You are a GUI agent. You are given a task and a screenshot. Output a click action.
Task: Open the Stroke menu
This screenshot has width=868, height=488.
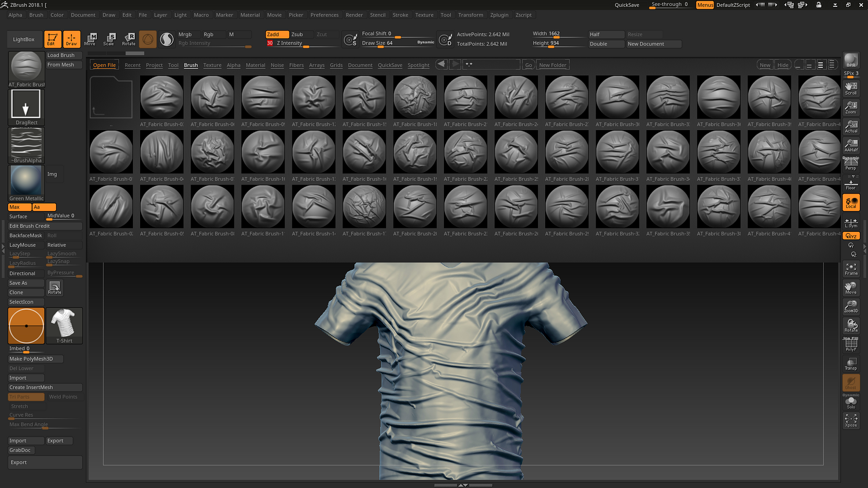tap(400, 15)
